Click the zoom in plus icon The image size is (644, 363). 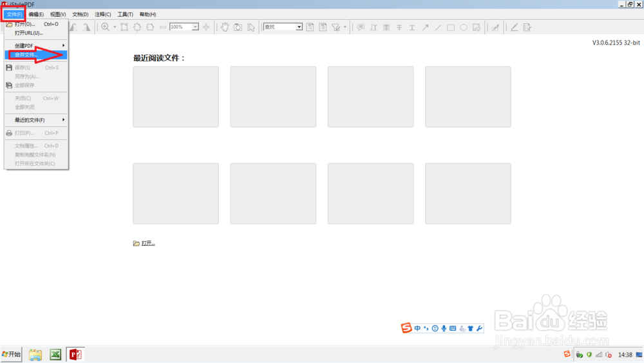coord(206,27)
